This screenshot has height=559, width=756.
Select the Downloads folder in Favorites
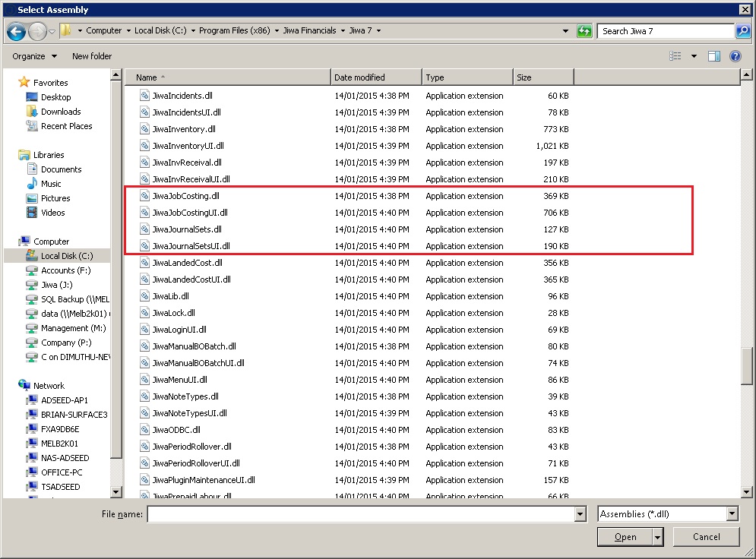point(60,112)
